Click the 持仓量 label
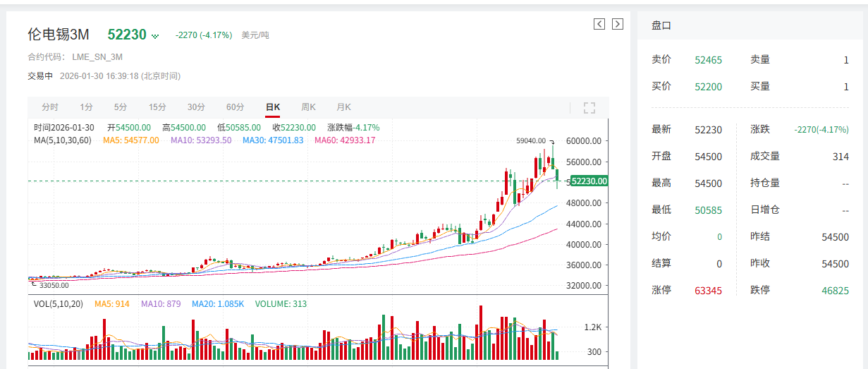The image size is (868, 369). (765, 183)
